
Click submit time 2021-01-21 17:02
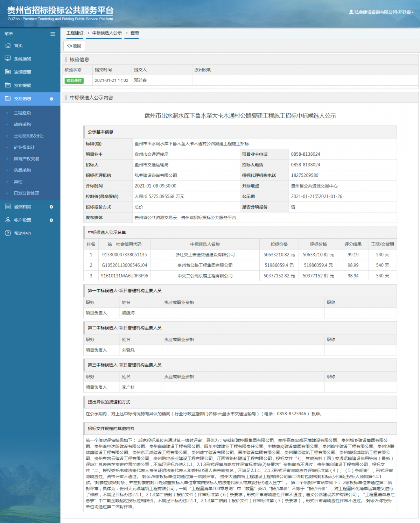tap(112, 80)
